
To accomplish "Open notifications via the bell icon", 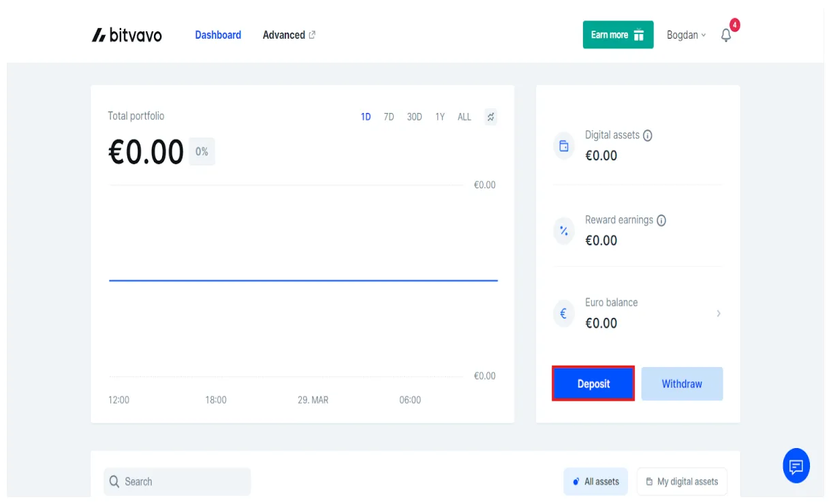I will tap(725, 35).
